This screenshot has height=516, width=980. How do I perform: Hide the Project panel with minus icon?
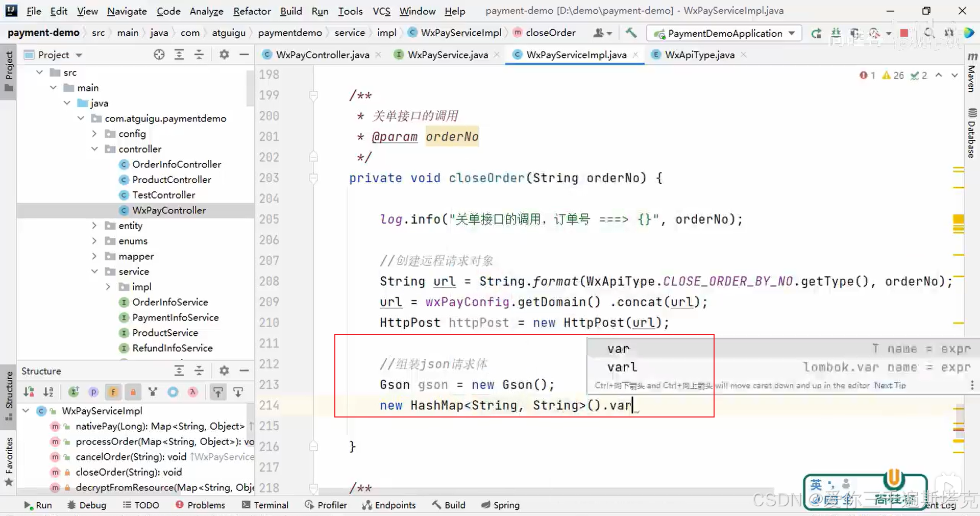244,55
